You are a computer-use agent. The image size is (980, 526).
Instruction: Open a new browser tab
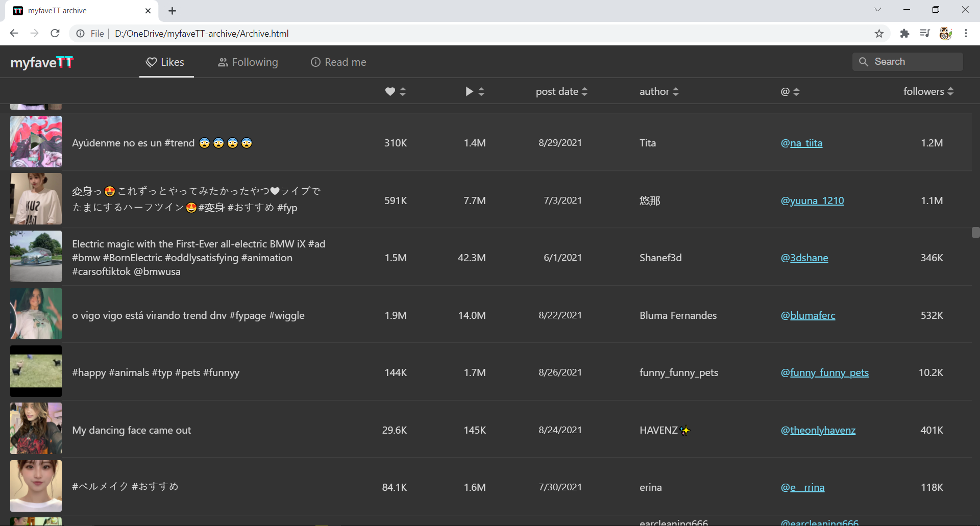coord(173,11)
